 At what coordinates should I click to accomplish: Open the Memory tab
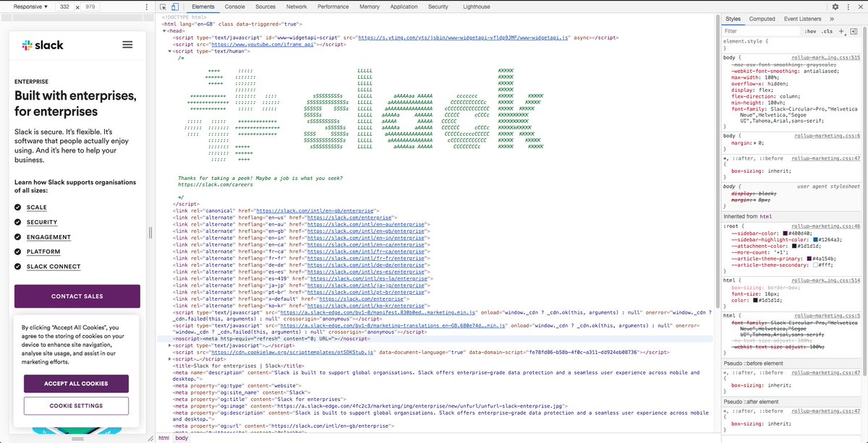(370, 7)
